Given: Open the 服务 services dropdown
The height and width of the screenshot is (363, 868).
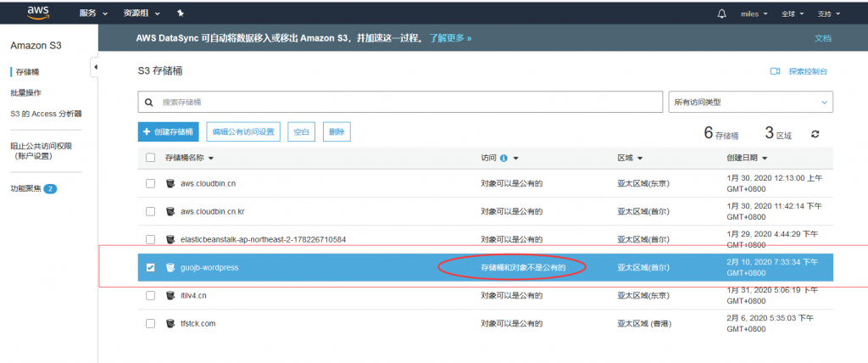Looking at the screenshot, I should [x=93, y=14].
